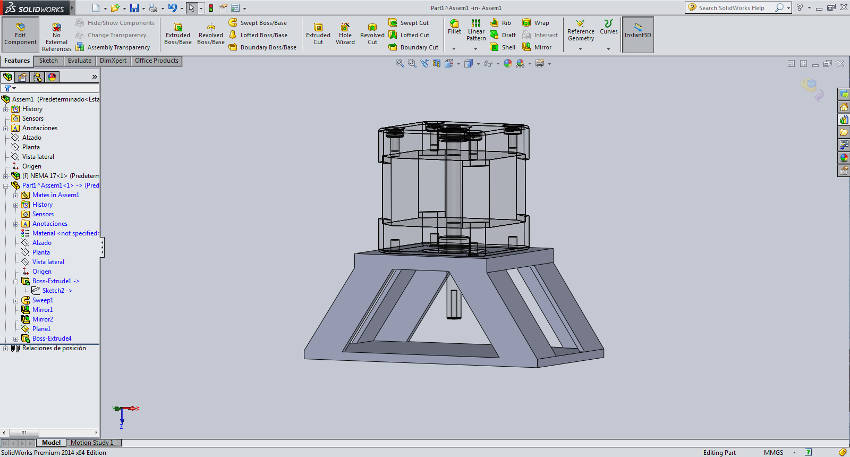Toggle the Edit Component button
The height and width of the screenshot is (457, 850).
tap(20, 34)
